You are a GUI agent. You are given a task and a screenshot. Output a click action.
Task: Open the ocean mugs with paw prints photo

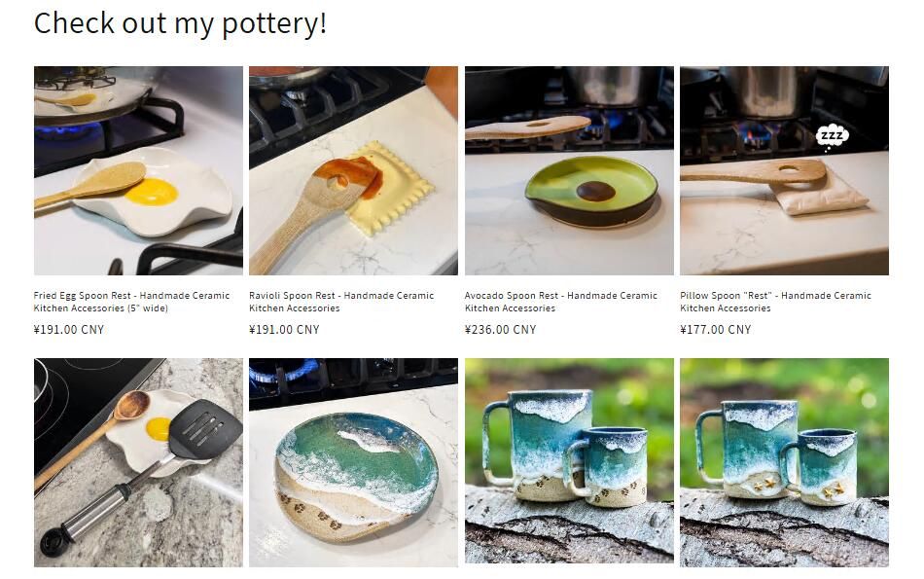click(569, 460)
